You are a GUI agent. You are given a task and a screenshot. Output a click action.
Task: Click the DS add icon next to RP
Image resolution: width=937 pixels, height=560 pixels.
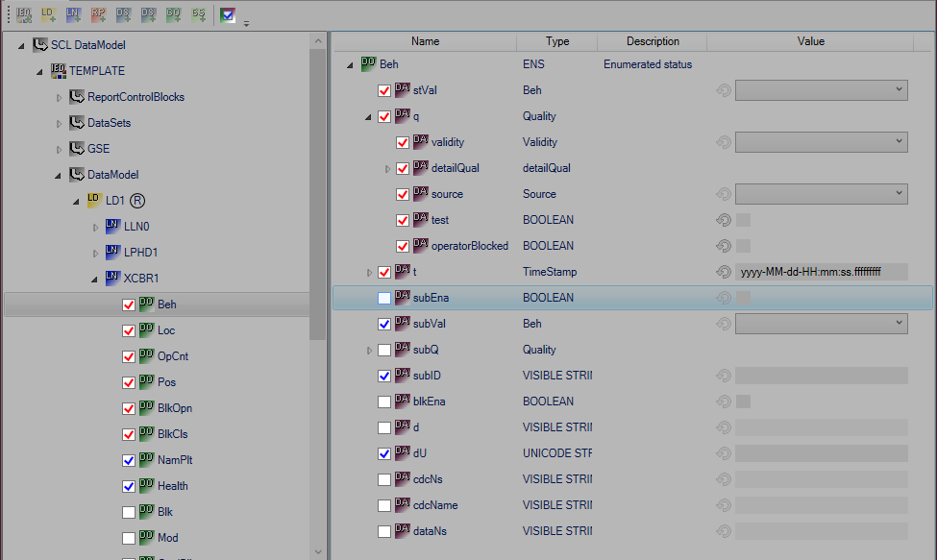click(x=123, y=15)
